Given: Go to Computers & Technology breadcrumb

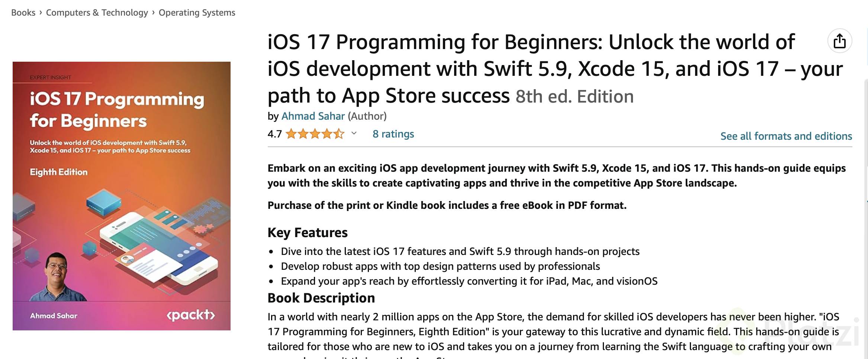Looking at the screenshot, I should [97, 13].
